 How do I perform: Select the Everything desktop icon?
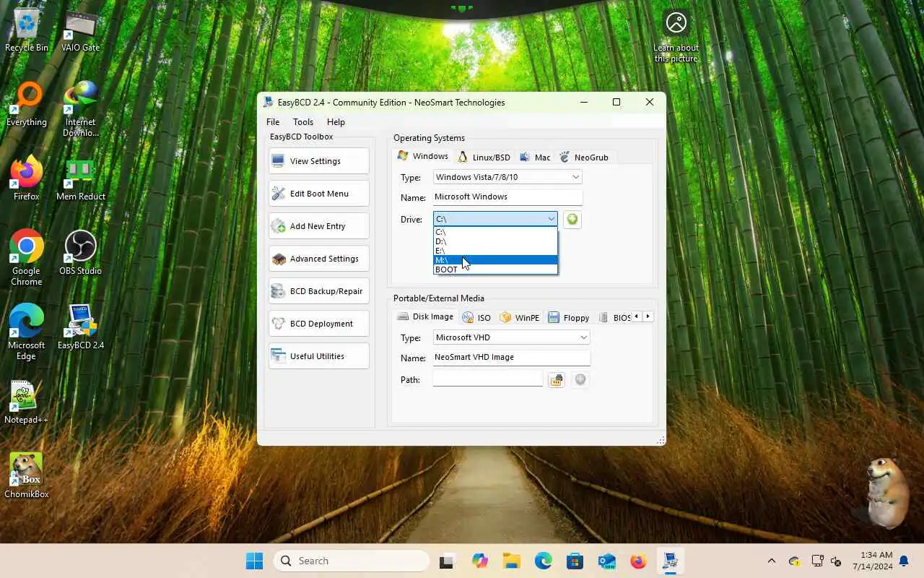27,105
